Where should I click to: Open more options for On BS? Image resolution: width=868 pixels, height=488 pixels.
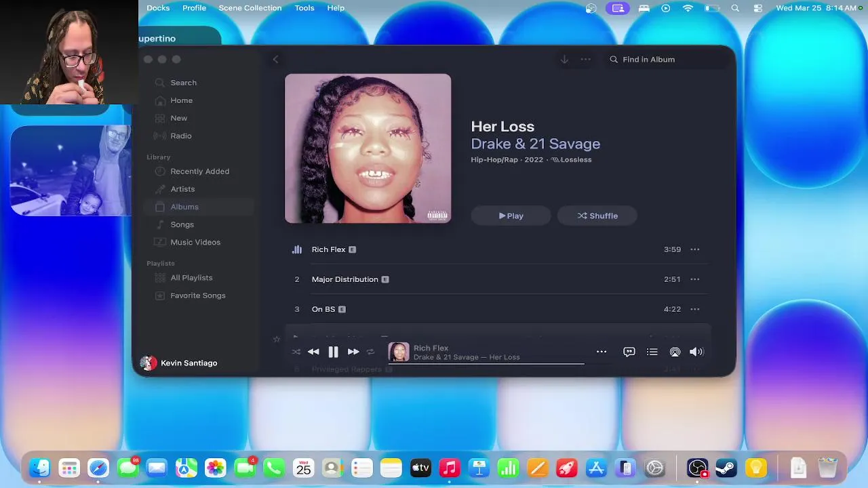(x=695, y=309)
